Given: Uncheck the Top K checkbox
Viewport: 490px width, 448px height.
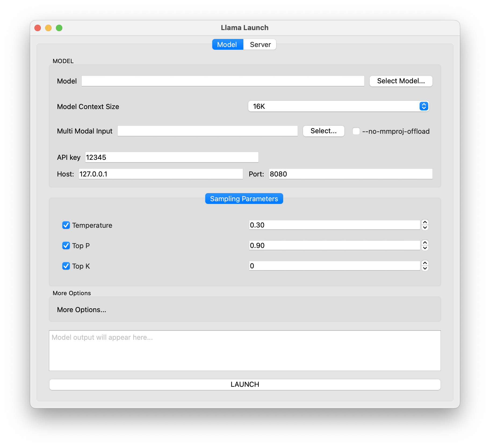Looking at the screenshot, I should [66, 266].
